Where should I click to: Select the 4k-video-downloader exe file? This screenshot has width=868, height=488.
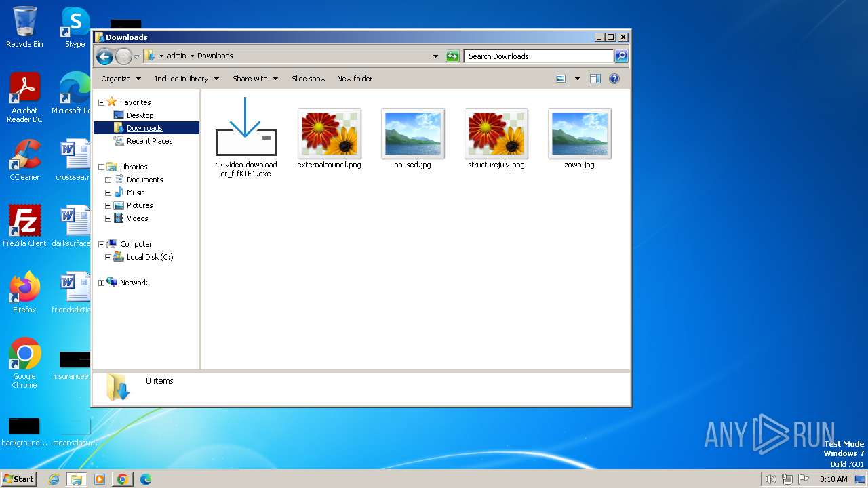click(245, 138)
